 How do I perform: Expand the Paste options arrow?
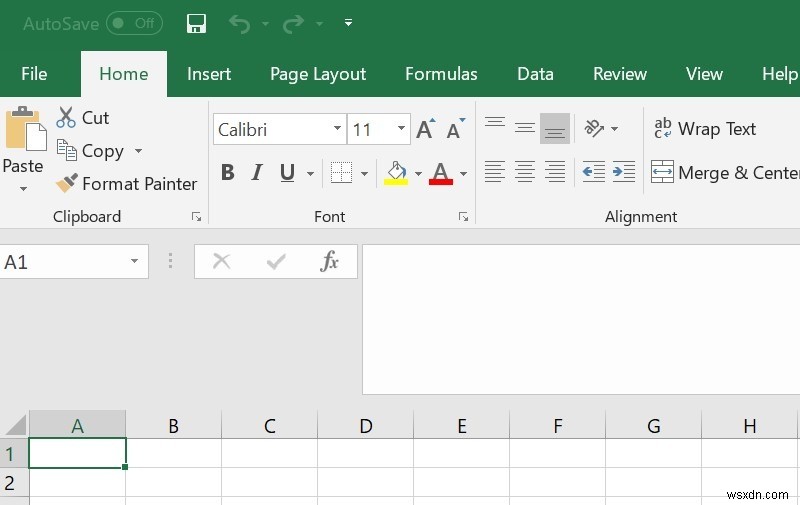click(x=23, y=189)
